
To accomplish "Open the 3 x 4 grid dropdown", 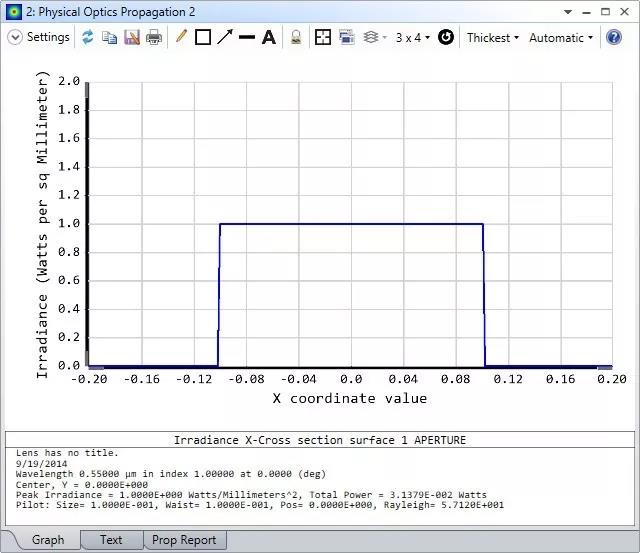I will 412,37.
